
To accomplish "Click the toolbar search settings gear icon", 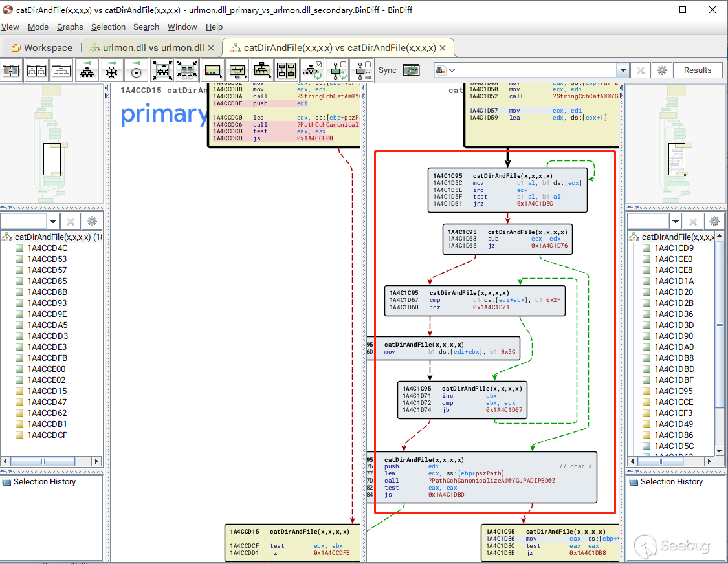I will tap(661, 70).
